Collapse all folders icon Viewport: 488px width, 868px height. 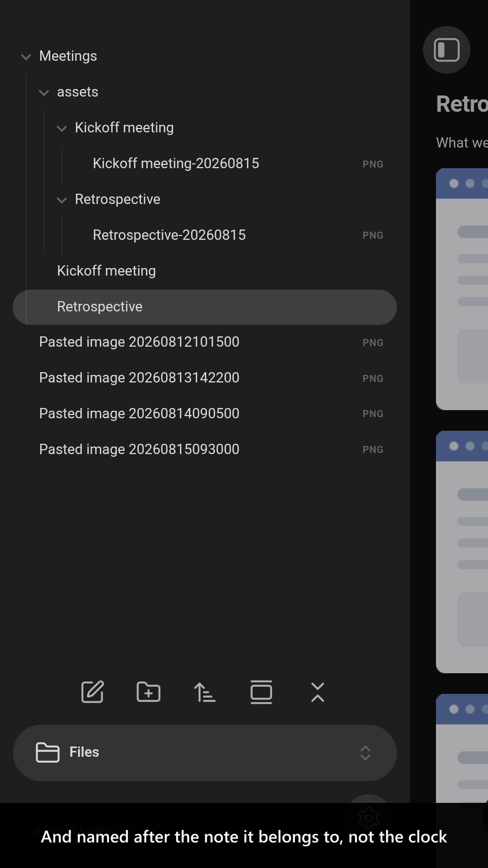318,692
